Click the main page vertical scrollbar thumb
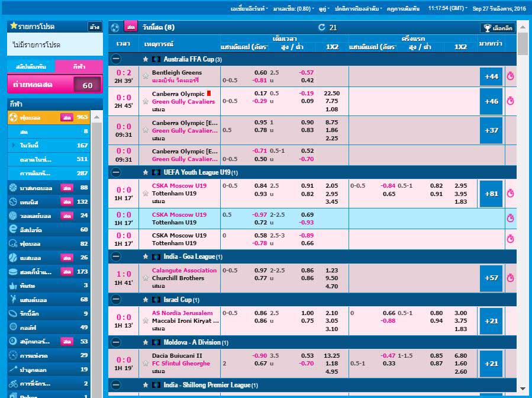Image resolution: width=532 pixels, height=398 pixels. [x=524, y=43]
